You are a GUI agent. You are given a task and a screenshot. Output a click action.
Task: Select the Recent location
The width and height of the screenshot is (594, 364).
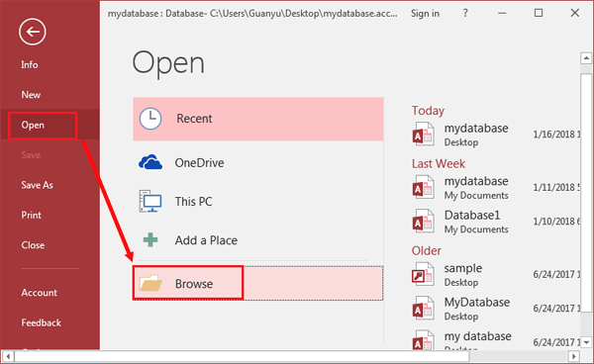tap(258, 119)
